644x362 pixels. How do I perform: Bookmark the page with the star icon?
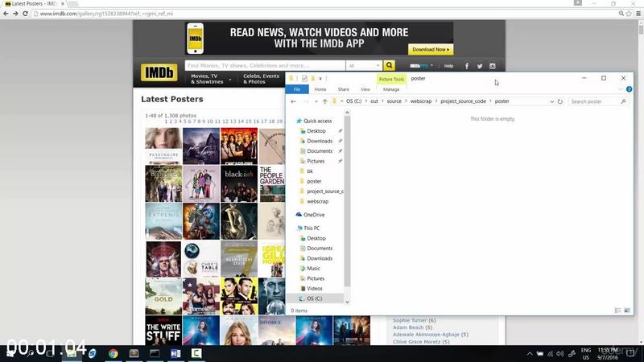pyautogui.click(x=629, y=14)
